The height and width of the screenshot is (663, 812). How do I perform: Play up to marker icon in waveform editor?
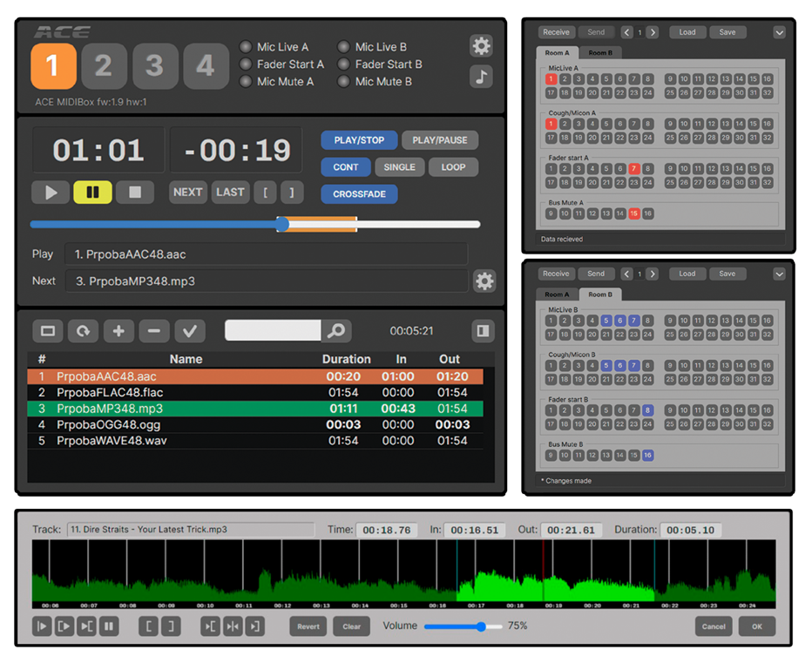click(x=86, y=626)
